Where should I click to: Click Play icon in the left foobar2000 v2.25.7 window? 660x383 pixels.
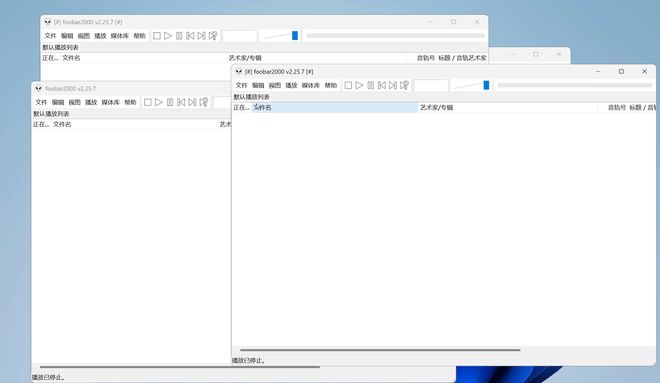(x=159, y=102)
